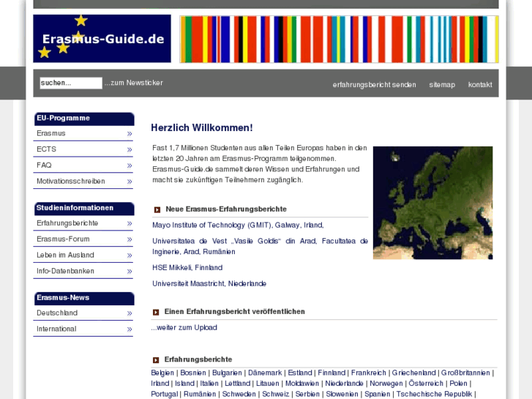Screen dimensions: 532x399
Task: Click the EU-Programme section header
Action: pos(84,119)
